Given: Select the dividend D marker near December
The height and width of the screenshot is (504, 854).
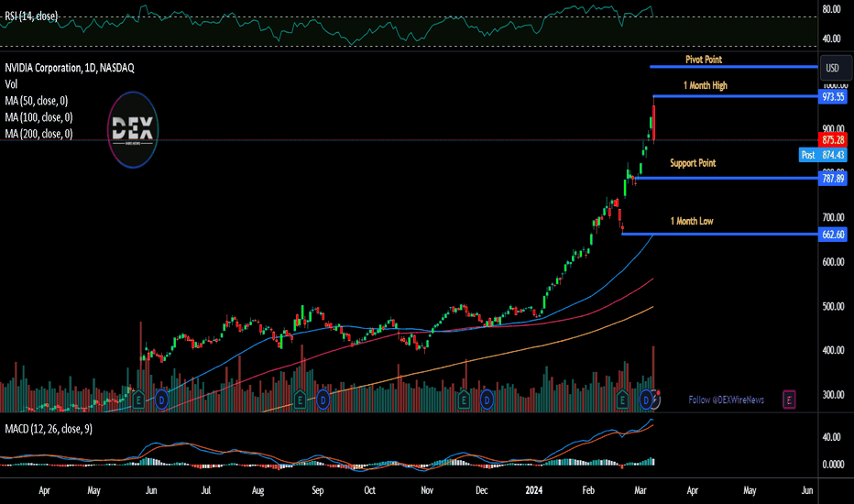Looking at the screenshot, I should (x=487, y=400).
